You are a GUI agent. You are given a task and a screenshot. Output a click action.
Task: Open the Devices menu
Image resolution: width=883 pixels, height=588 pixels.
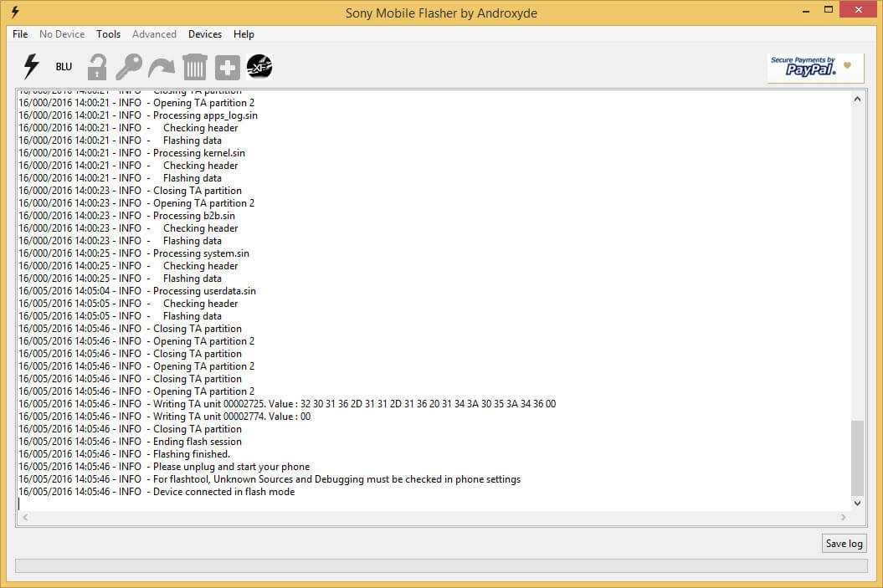(x=204, y=34)
